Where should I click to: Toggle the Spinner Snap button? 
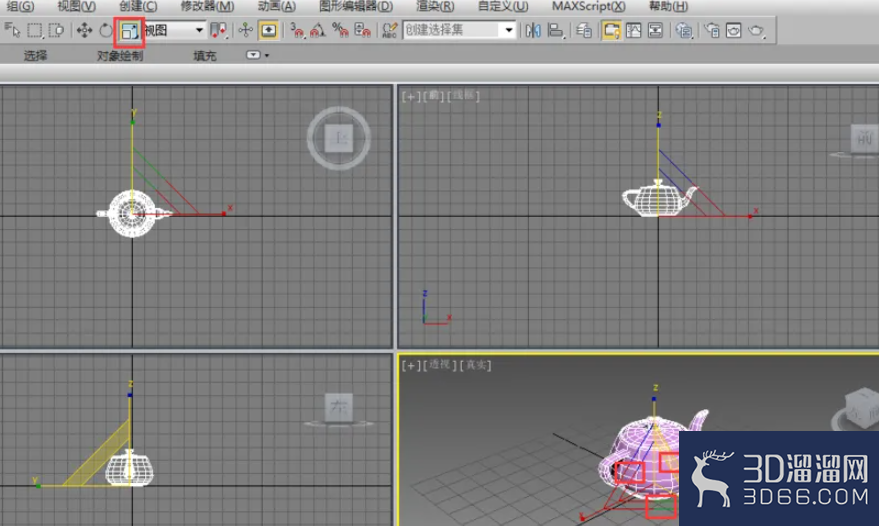click(362, 30)
